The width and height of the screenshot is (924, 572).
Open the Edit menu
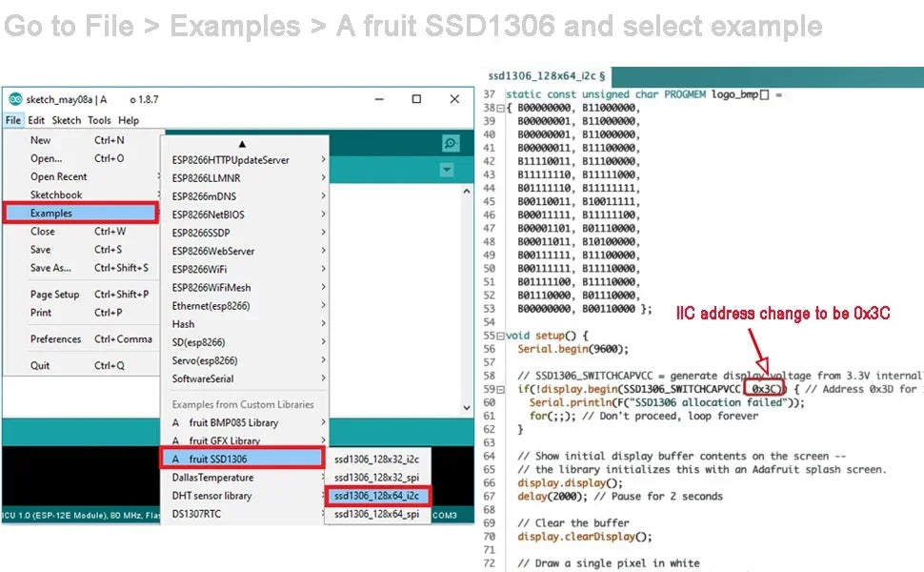tap(36, 120)
